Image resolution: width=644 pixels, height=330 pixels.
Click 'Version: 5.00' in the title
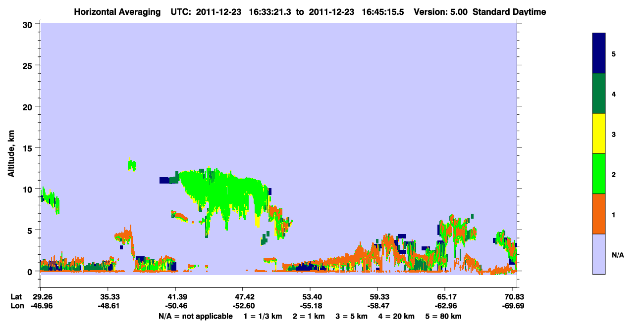click(441, 12)
